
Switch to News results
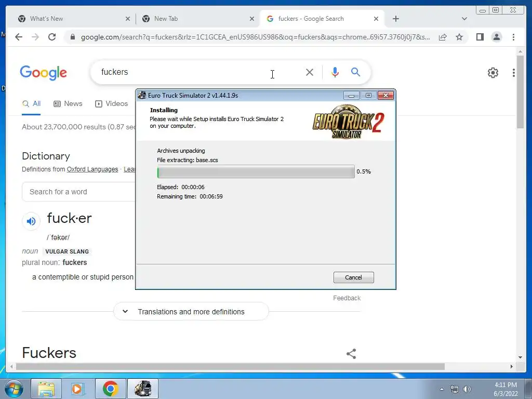68,104
